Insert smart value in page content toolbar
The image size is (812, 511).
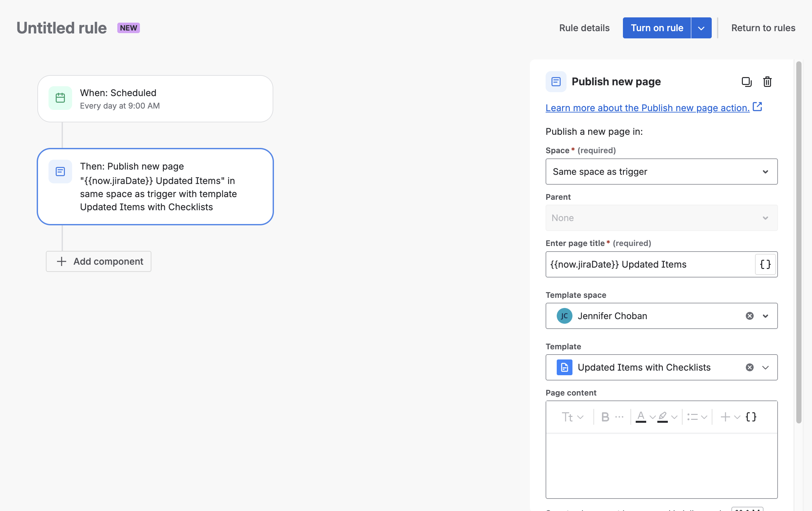pos(751,417)
